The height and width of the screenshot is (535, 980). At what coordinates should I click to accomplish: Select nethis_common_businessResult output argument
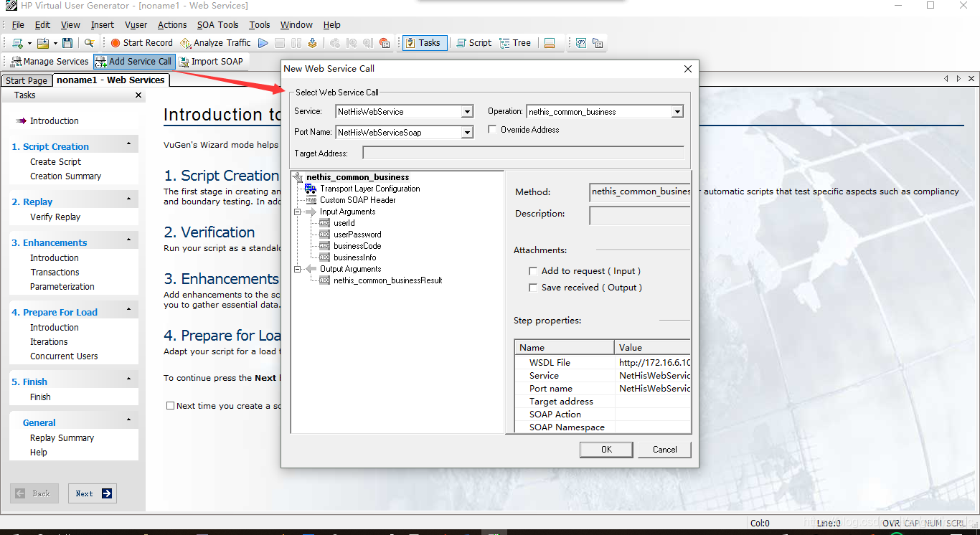click(x=387, y=280)
